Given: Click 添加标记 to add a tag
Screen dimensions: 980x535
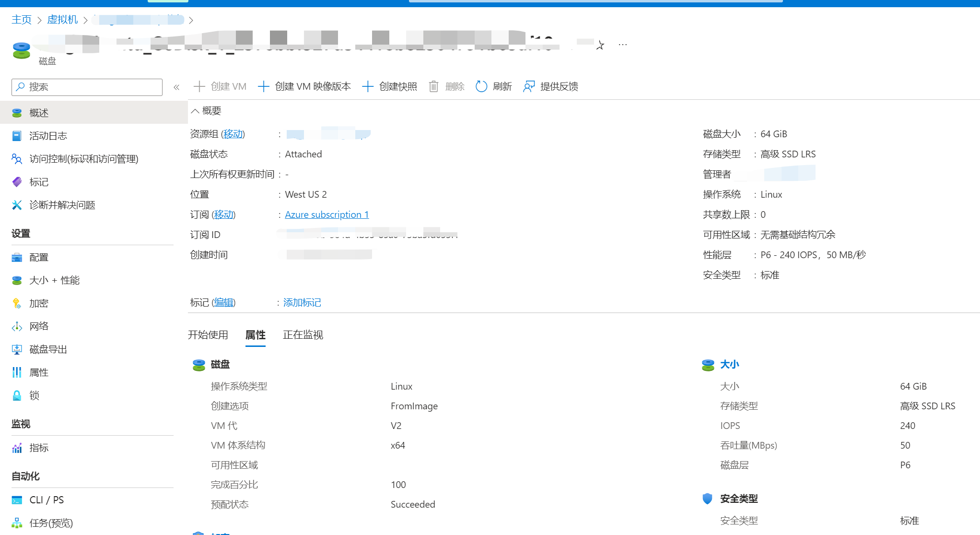Looking at the screenshot, I should 302,302.
